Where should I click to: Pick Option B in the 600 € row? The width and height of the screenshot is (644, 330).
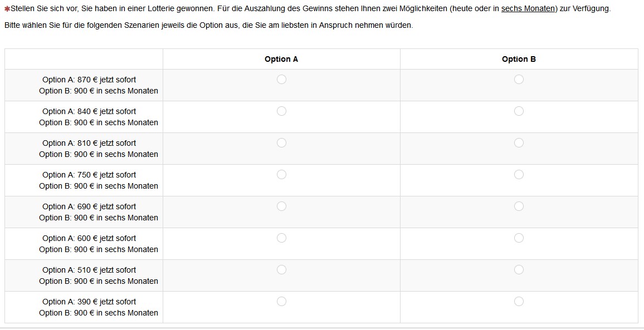tap(519, 238)
